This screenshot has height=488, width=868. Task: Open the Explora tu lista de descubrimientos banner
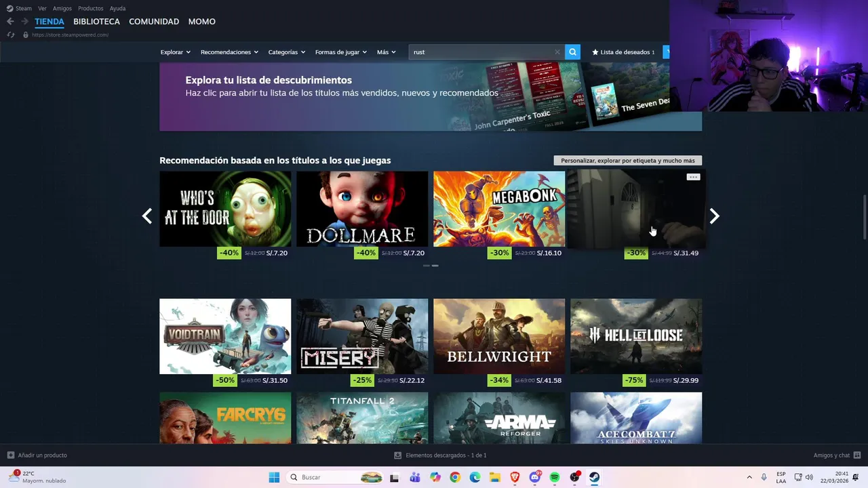coord(431,97)
